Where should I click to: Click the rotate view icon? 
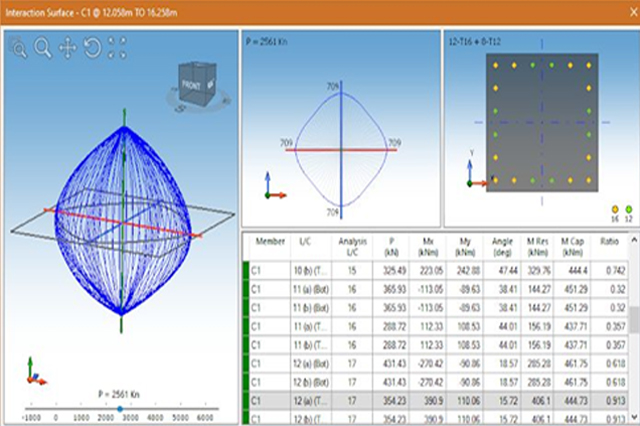[x=92, y=47]
